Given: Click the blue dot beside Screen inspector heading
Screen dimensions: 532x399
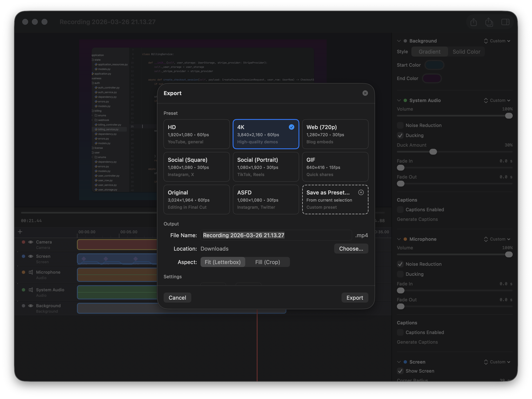Looking at the screenshot, I should pos(405,362).
